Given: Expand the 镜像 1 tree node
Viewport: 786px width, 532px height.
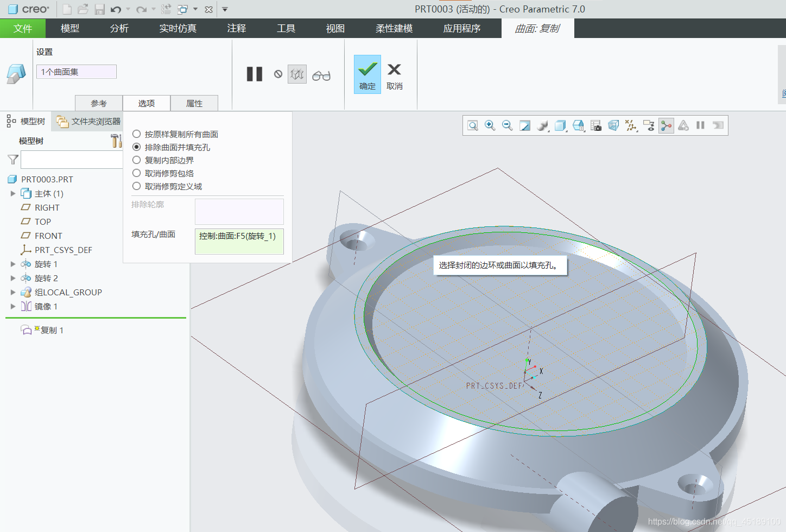Looking at the screenshot, I should 13,307.
